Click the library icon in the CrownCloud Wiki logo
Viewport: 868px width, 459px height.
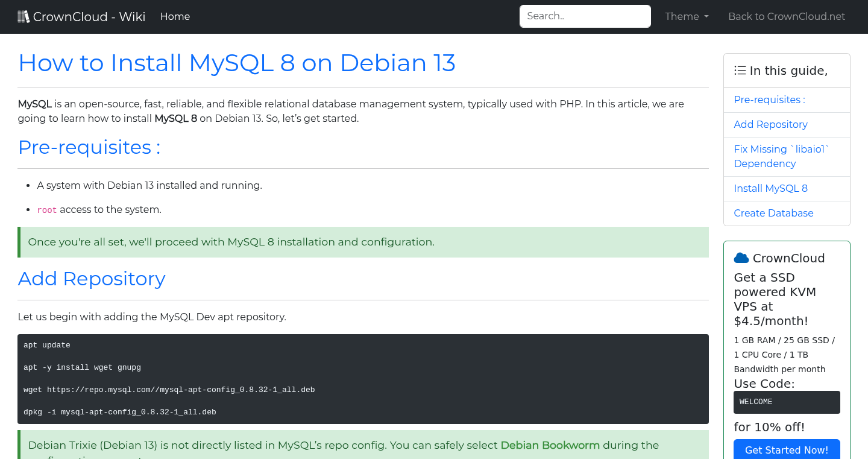tap(24, 16)
